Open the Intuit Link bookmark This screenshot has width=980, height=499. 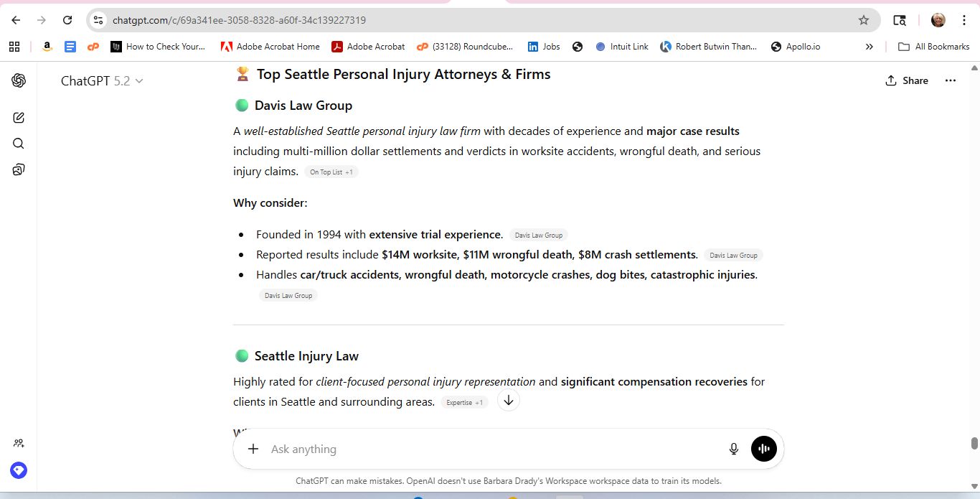tap(621, 47)
